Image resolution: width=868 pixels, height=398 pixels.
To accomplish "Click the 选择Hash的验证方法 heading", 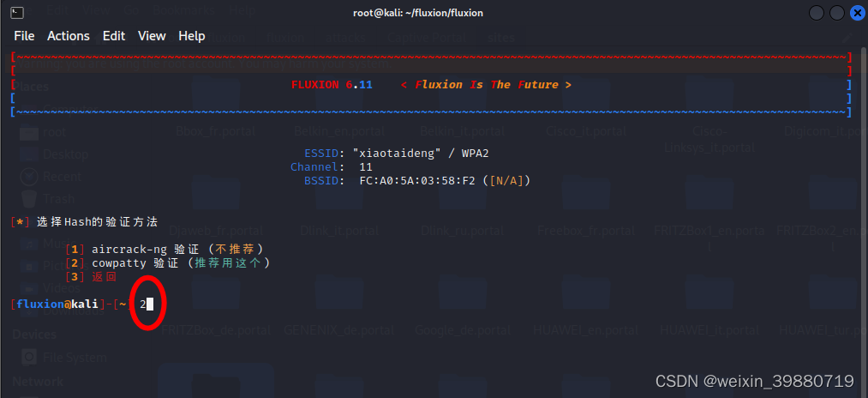I will click(97, 222).
